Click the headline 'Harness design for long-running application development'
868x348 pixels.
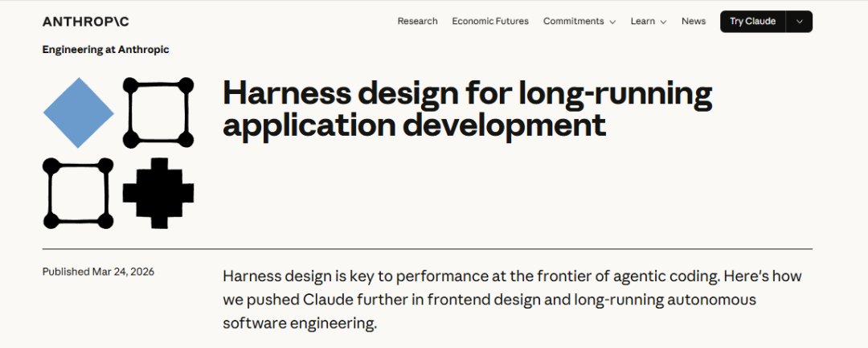(467, 109)
